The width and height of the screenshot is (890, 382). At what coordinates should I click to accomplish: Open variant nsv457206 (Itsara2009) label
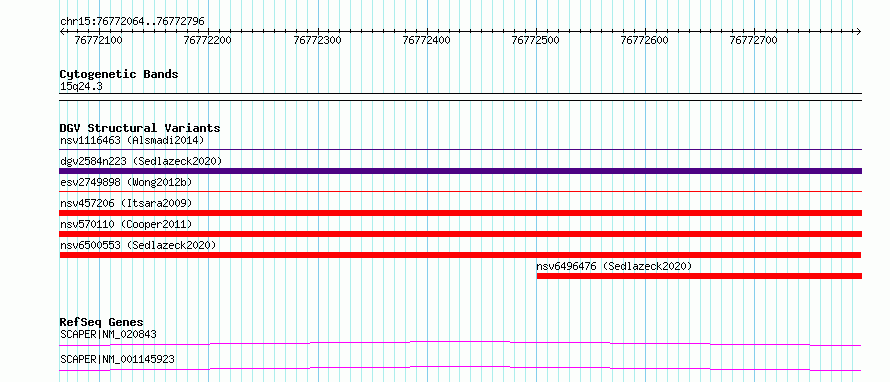[126, 203]
